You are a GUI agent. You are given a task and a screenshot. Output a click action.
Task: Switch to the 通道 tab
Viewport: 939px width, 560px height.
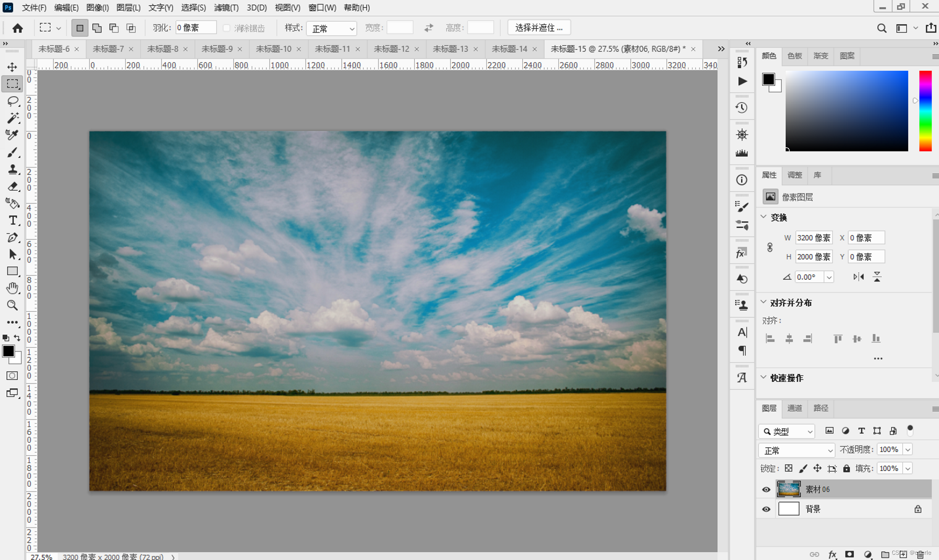point(794,408)
